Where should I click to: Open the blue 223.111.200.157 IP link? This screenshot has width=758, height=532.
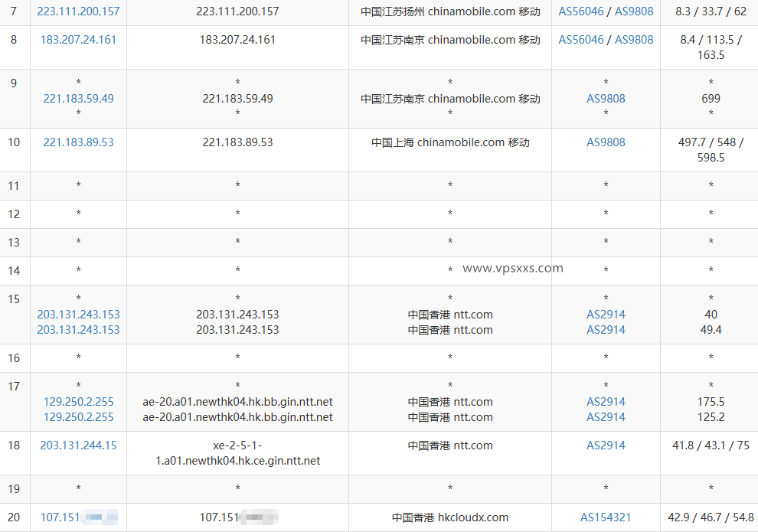[78, 11]
